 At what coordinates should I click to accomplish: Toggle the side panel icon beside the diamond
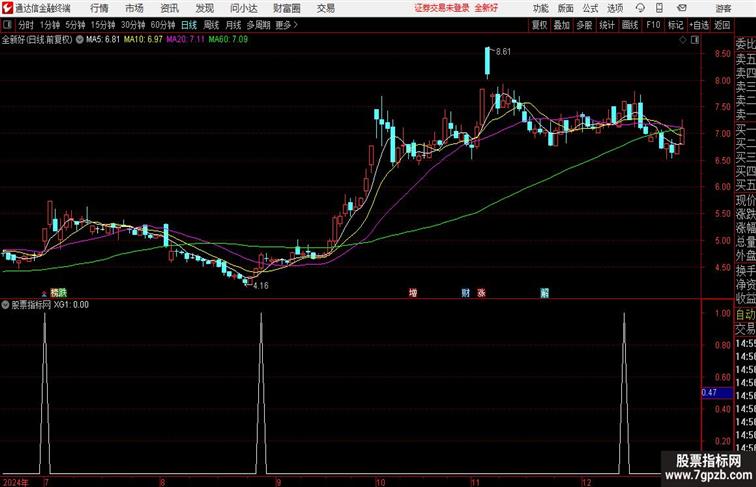(695, 40)
